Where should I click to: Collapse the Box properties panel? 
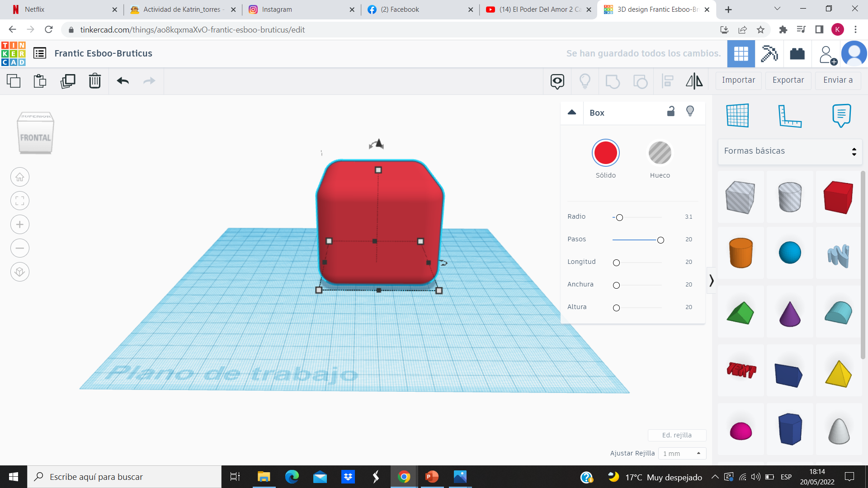572,113
